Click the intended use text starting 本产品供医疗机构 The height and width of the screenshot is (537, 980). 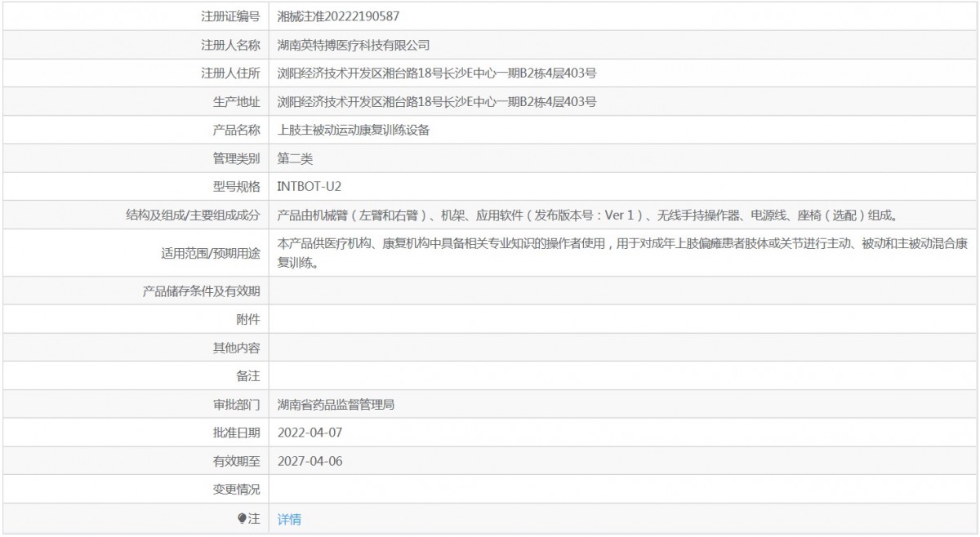pos(623,253)
